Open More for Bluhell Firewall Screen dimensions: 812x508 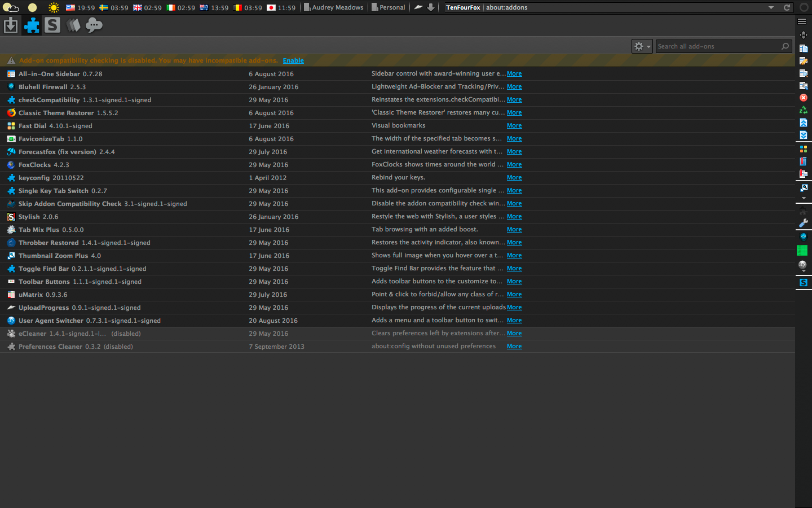tap(514, 86)
